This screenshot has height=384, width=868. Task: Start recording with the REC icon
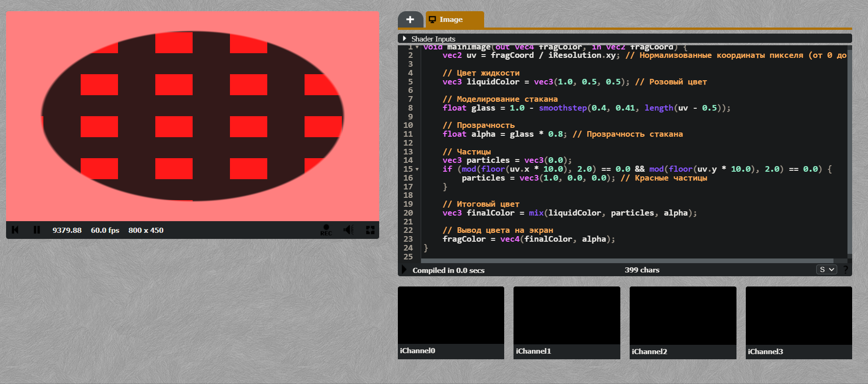click(326, 230)
